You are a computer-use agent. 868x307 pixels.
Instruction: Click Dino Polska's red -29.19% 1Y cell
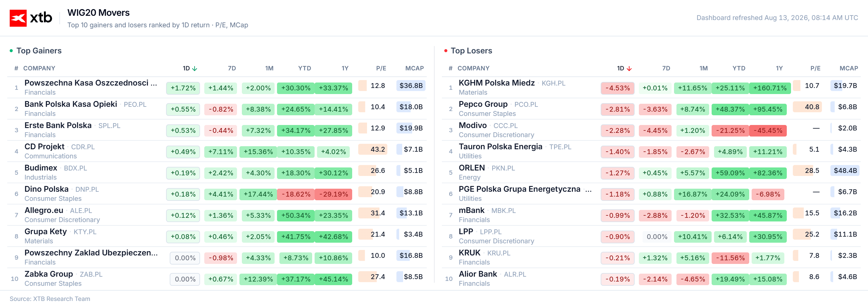(333, 194)
